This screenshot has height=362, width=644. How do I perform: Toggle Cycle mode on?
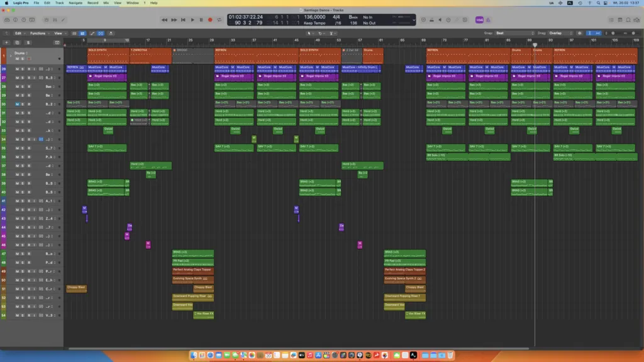click(219, 20)
